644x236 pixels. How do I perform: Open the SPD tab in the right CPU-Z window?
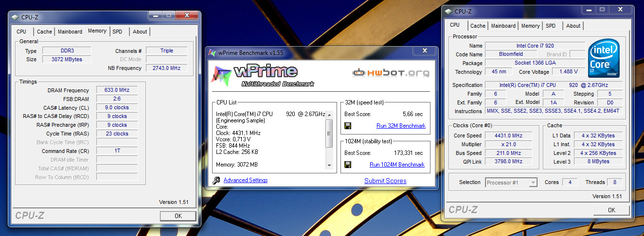point(551,26)
